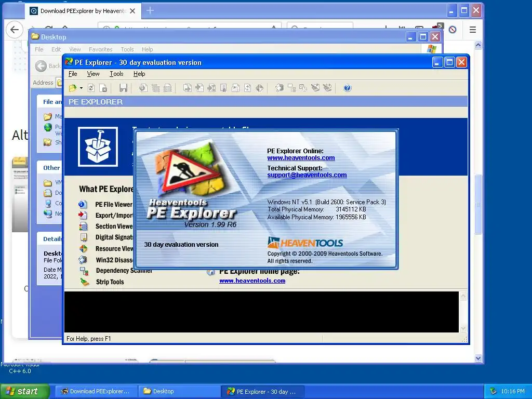Open the PE Explorer home page link
The width and height of the screenshot is (532, 399).
click(252, 281)
